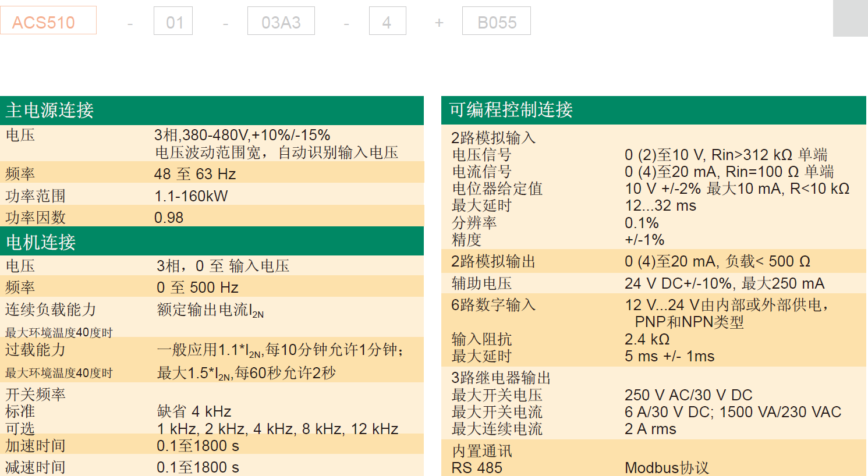Click the value 6 A/30 V DC; 1500 VA/230 VAC
The height and width of the screenshot is (476, 868).
coord(733,412)
